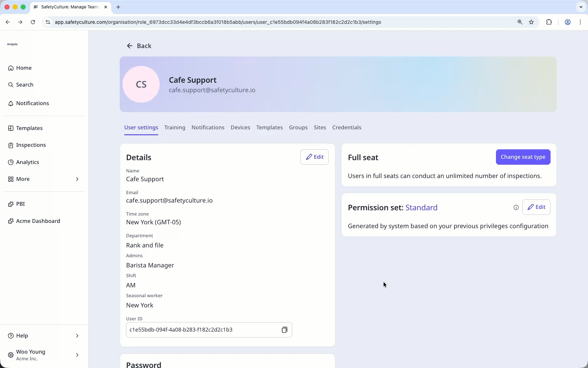Click the 'New York (GMT-05)' time zone value
Image resolution: width=588 pixels, height=368 pixels.
point(153,222)
